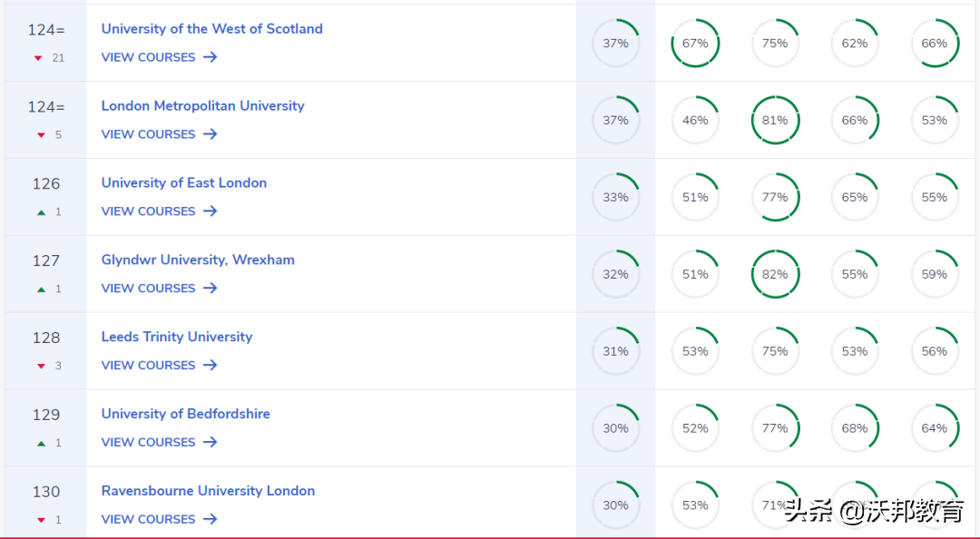Click the 82% score circle for Glyndwr University
The height and width of the screenshot is (539, 980).
(x=775, y=273)
